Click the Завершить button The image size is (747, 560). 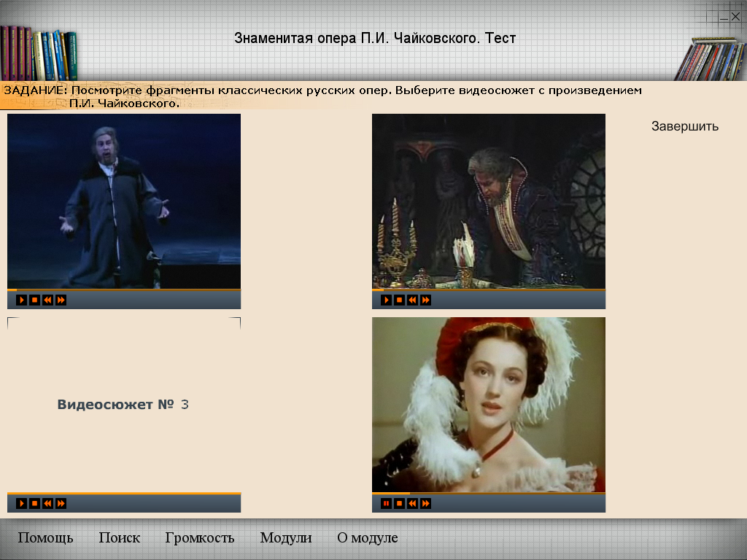pyautogui.click(x=684, y=126)
